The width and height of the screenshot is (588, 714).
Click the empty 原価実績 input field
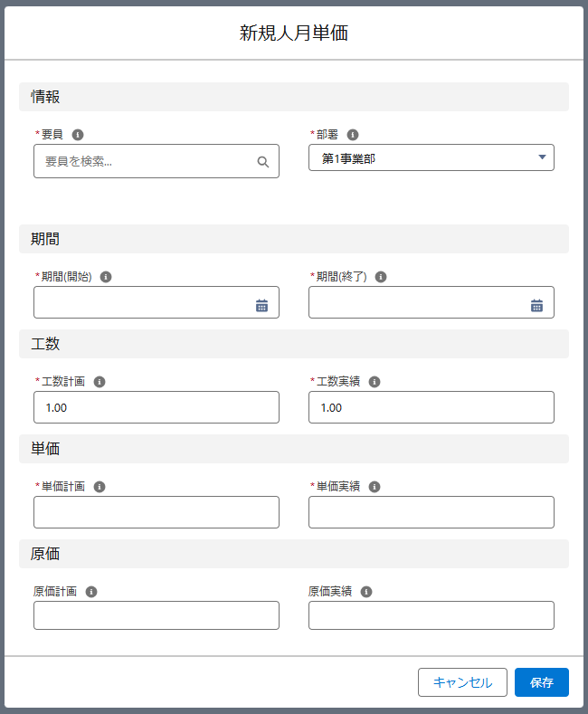click(432, 615)
